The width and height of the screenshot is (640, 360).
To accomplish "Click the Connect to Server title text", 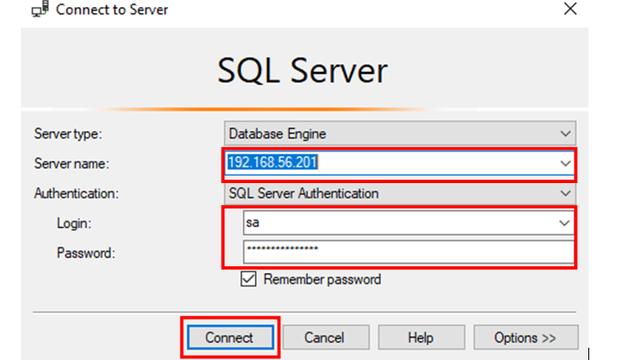I will pos(112,9).
